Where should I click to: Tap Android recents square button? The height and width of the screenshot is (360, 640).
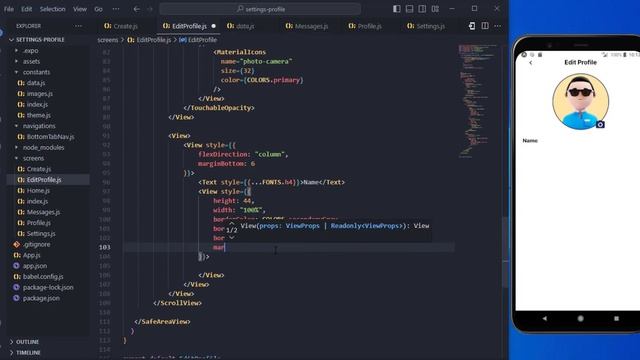(x=616, y=318)
